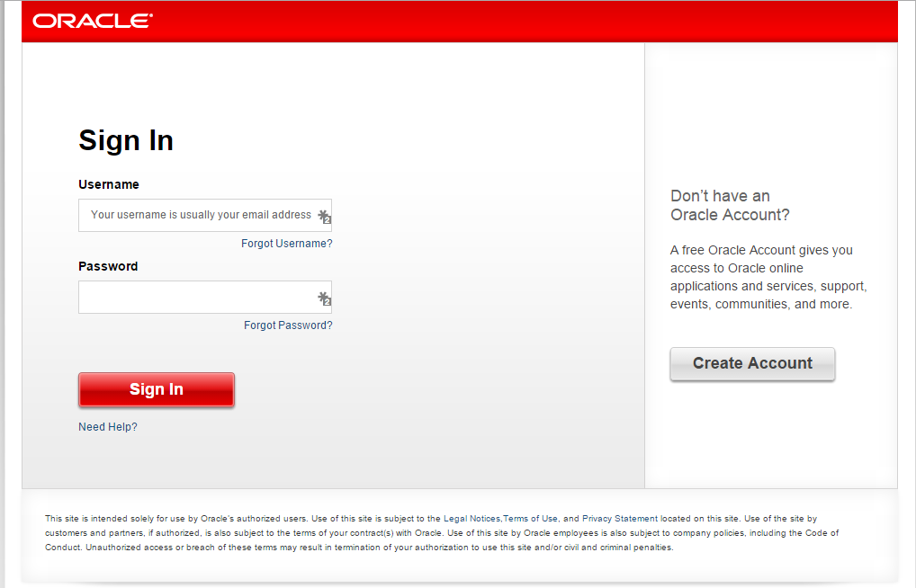Click the password manager icon in Password field
The image size is (916, 588).
(324, 298)
